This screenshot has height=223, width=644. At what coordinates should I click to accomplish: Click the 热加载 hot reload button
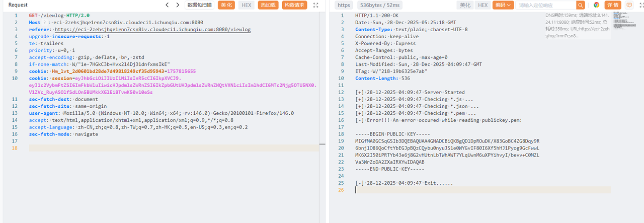tap(268, 5)
